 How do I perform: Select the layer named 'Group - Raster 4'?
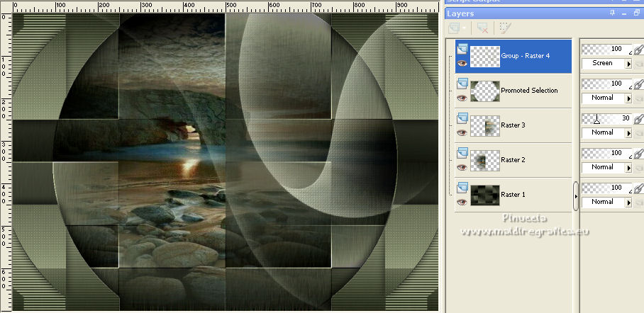coord(526,56)
